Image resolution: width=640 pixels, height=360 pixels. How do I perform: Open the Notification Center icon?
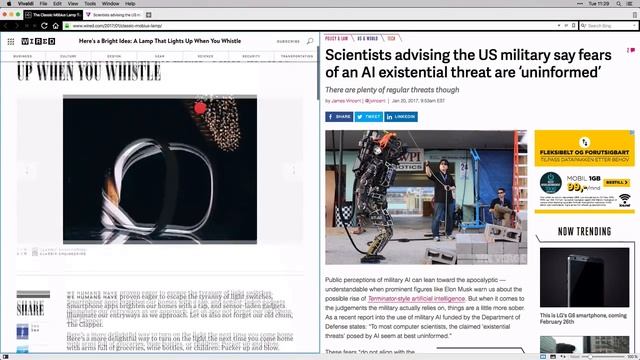pyautogui.click(x=629, y=3)
